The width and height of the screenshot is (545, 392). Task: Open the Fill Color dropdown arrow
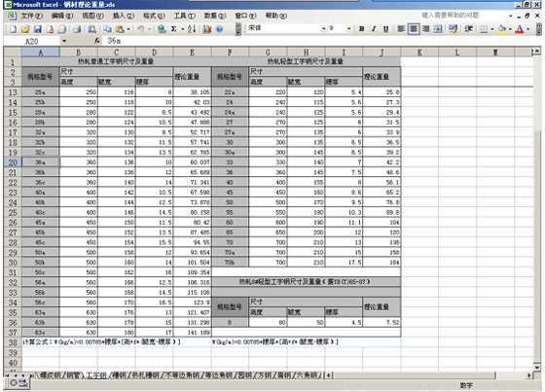tap(510, 29)
